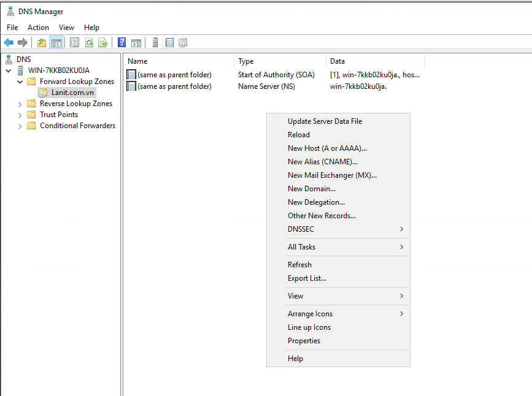Select the Name Server (NS) type cell
This screenshot has height=396, width=532.
266,86
